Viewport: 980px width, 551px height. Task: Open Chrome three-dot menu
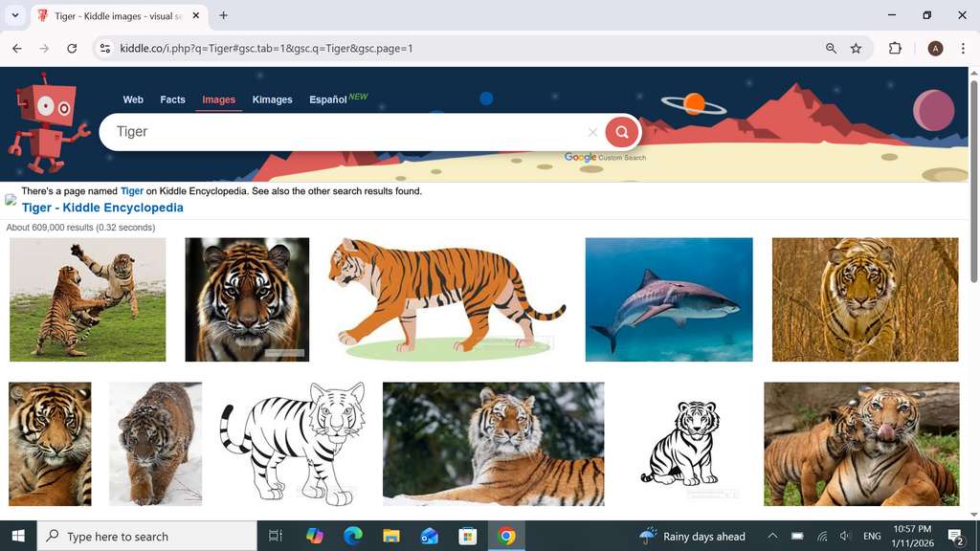click(963, 48)
